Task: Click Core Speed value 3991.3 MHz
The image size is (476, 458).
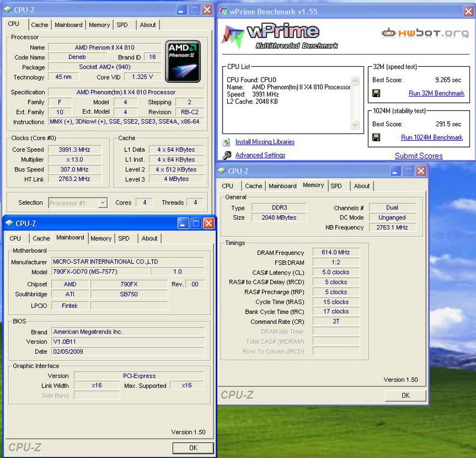Action: coord(74,149)
